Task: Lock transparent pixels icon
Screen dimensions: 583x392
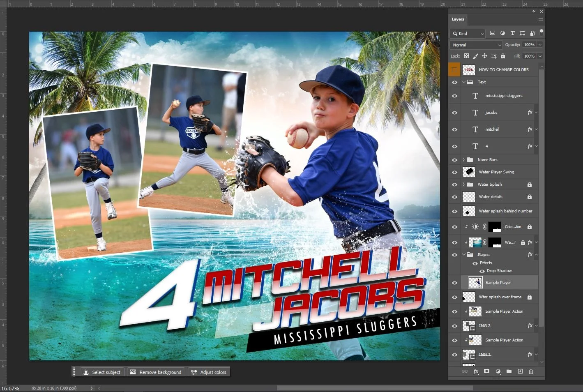Action: click(x=466, y=56)
